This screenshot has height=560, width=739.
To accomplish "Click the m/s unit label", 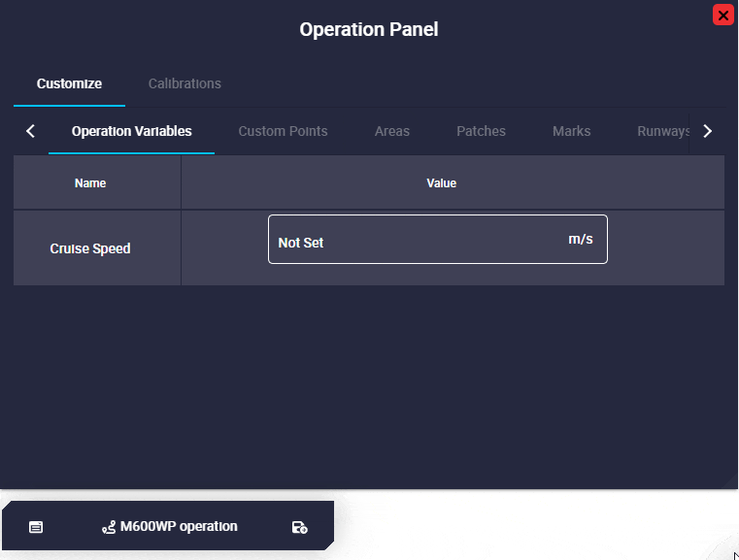I will 581,240.
